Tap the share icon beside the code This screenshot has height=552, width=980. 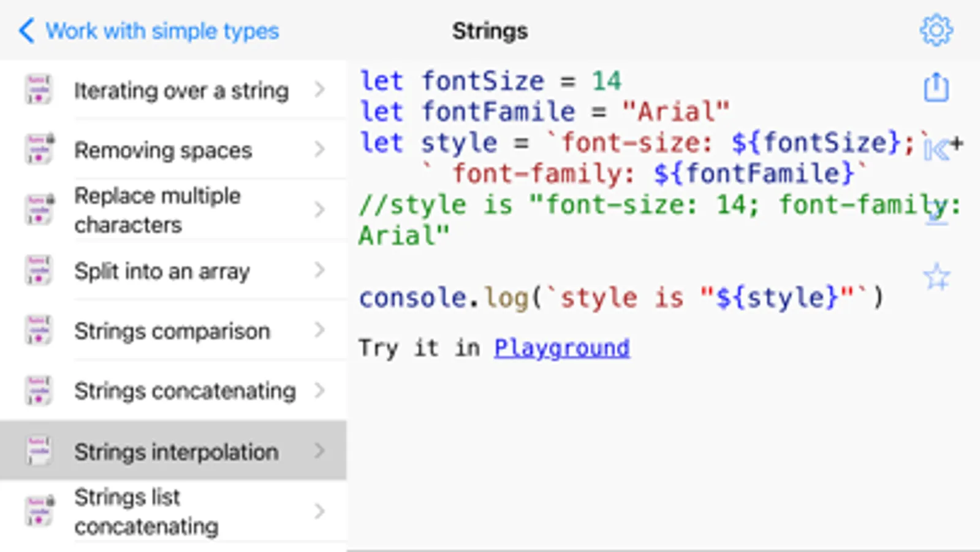pos(936,87)
